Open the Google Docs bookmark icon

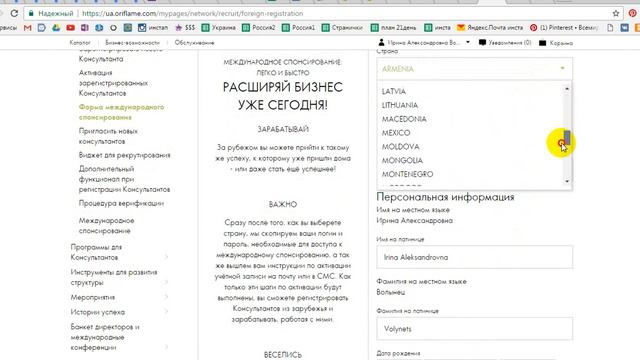coord(42,28)
